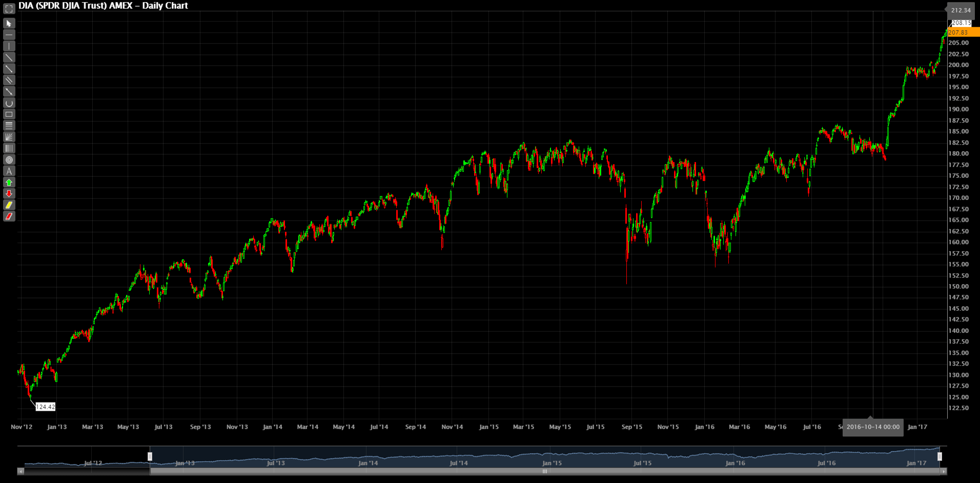980x483 pixels.
Task: Select the horizontal line drawing tool
Action: tap(9, 35)
